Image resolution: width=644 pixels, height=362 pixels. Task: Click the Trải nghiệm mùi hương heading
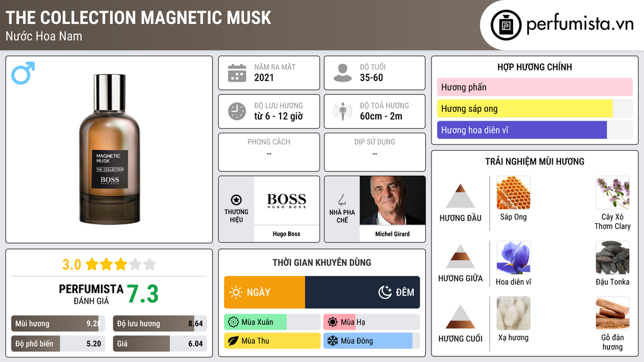[535, 162]
